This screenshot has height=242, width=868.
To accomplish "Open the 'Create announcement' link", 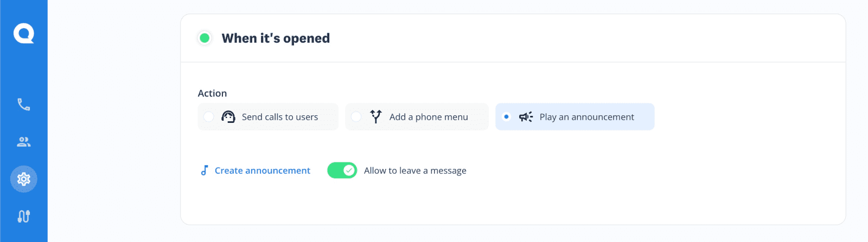I will click(263, 171).
